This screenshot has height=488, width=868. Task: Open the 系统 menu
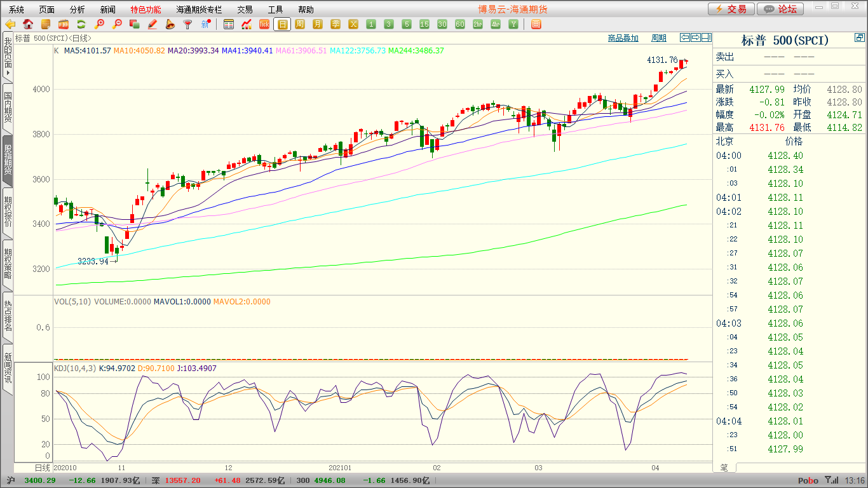[x=17, y=10]
